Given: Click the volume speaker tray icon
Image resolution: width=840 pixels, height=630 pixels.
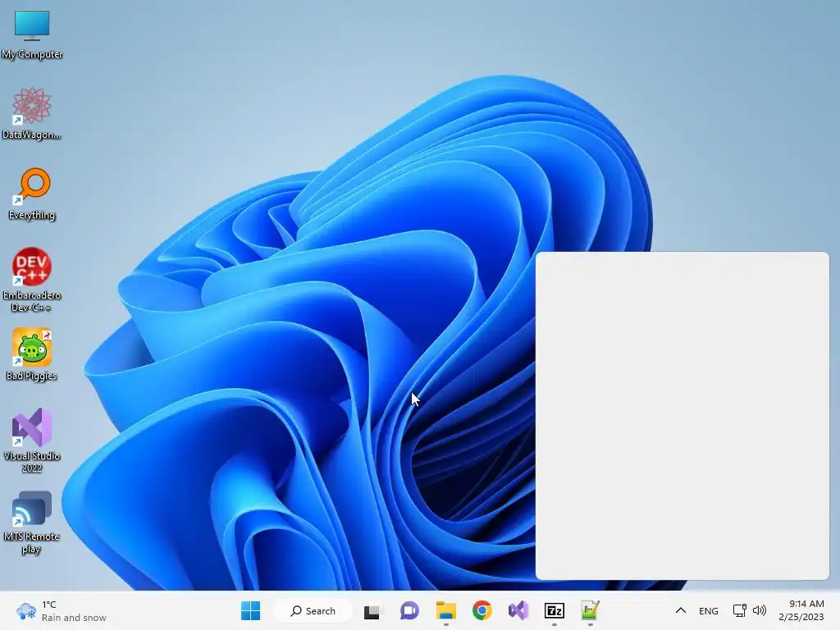Looking at the screenshot, I should point(760,610).
